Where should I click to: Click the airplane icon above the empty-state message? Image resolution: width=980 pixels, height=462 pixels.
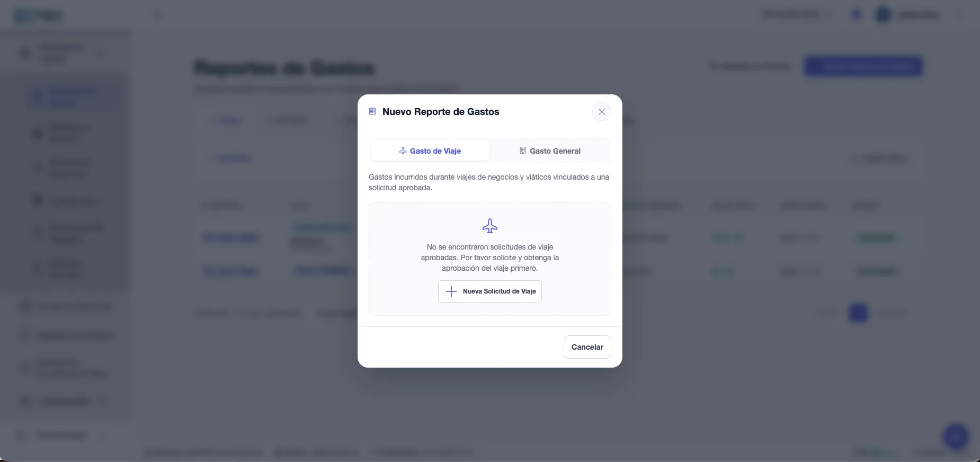[490, 226]
